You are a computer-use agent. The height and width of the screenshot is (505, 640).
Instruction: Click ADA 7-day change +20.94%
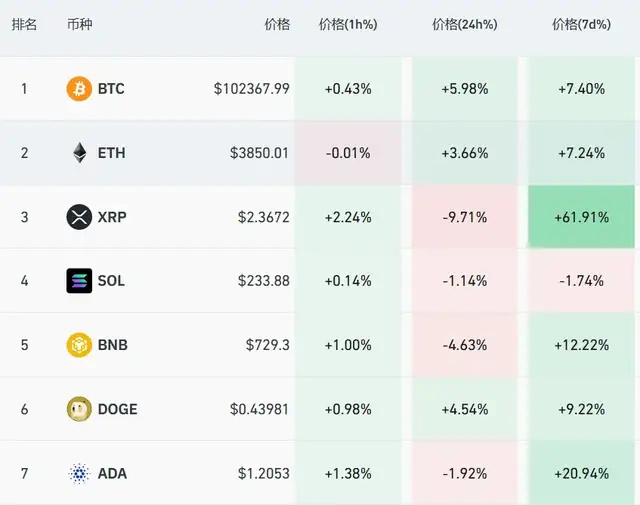coord(581,473)
